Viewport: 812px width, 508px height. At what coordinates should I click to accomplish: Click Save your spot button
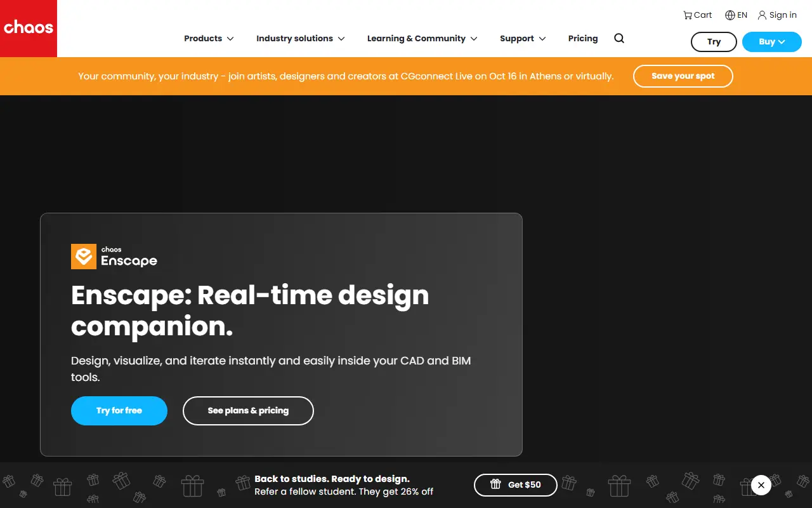[683, 76]
